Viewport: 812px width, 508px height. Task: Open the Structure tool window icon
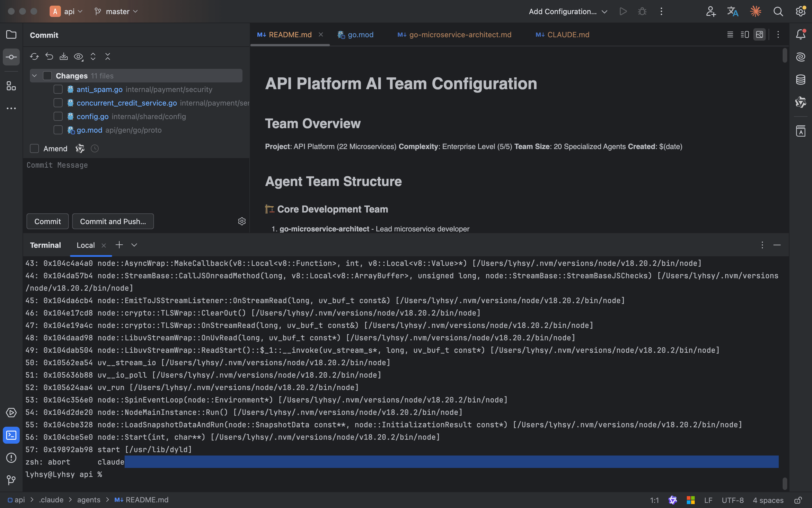[11, 86]
